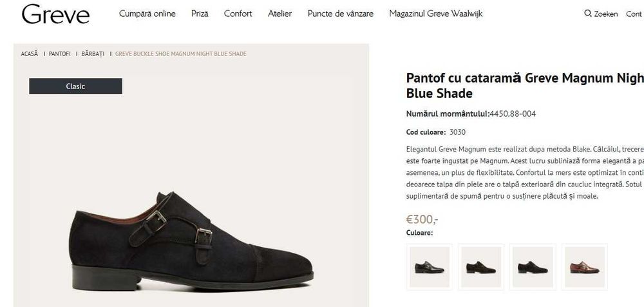Select the burgundy red shoe color swatch

coord(584,266)
